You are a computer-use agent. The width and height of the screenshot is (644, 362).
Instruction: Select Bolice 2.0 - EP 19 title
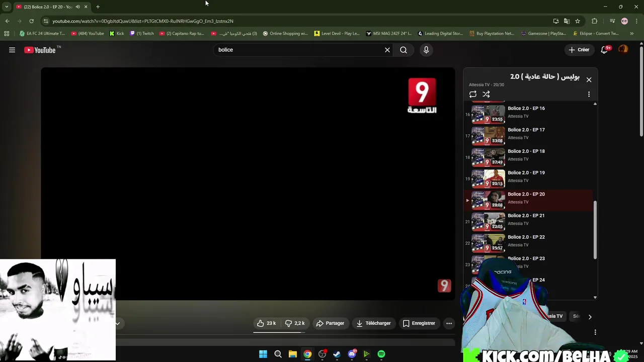pyautogui.click(x=526, y=173)
